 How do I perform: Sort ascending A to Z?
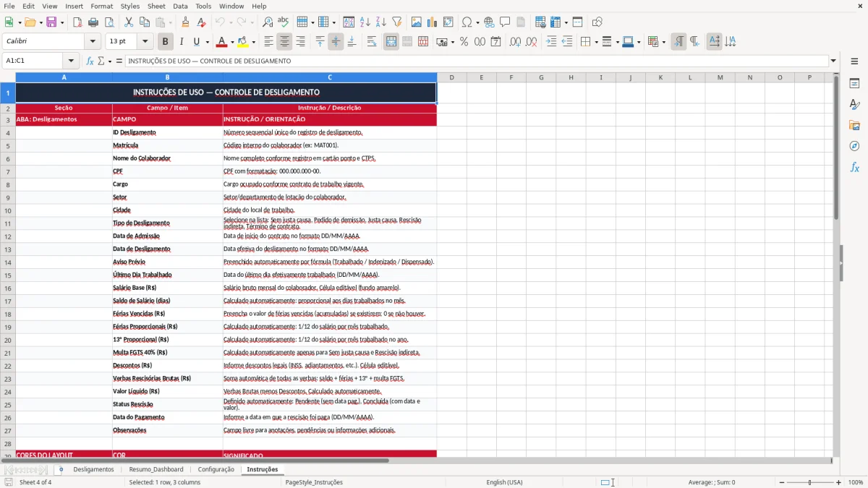[365, 22]
